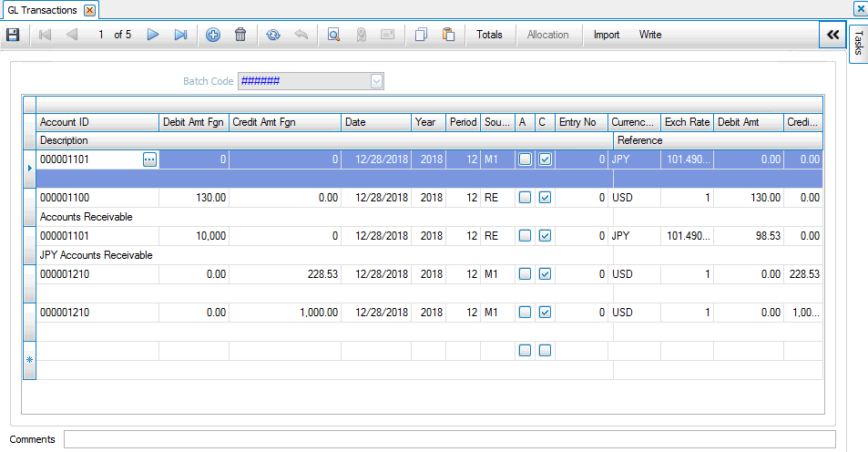Viewport: 868px width, 452px height.
Task: Open the Find magnifier icon
Action: [333, 35]
